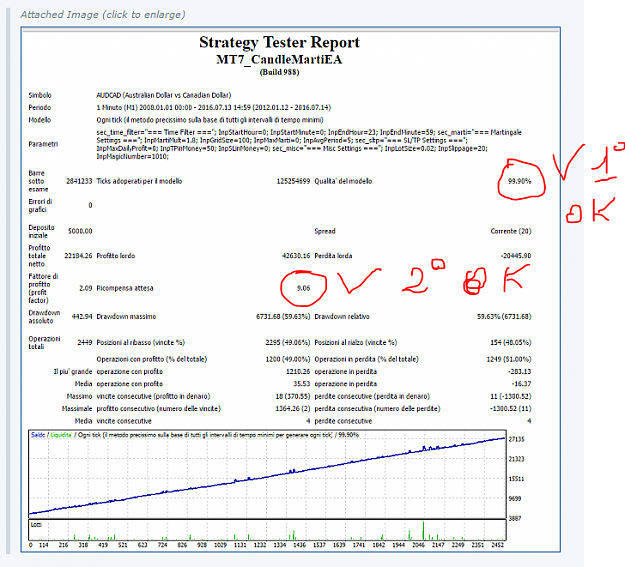This screenshot has width=625, height=567.
Task: Select the initial deposit value '5000.00'
Action: click(x=80, y=231)
